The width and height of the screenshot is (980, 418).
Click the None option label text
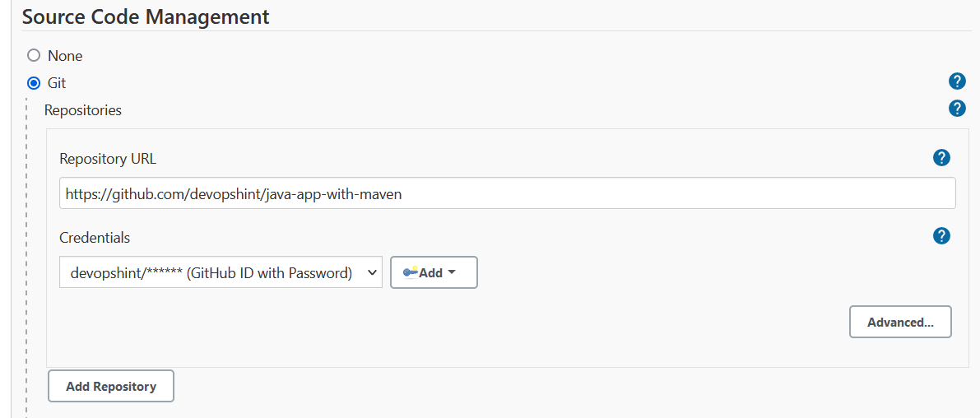[65, 56]
